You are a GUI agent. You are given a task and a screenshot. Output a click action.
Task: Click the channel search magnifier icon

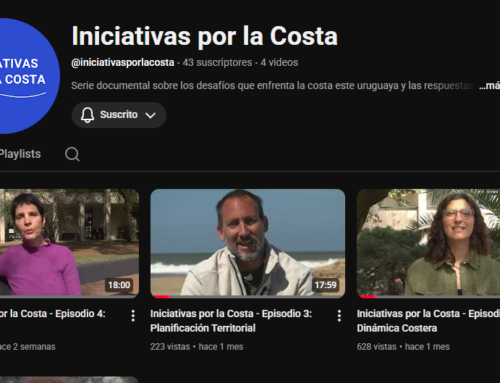point(72,154)
